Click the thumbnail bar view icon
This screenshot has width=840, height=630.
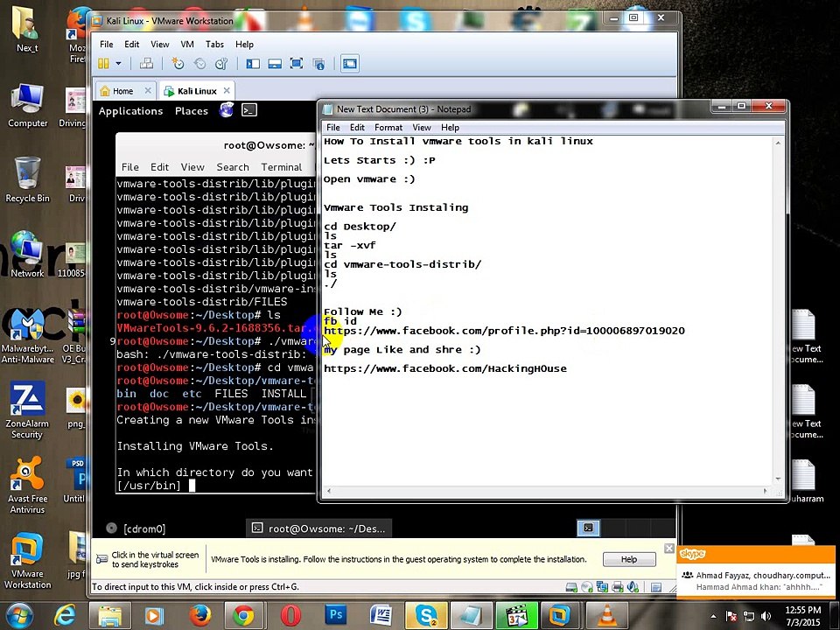tap(274, 64)
